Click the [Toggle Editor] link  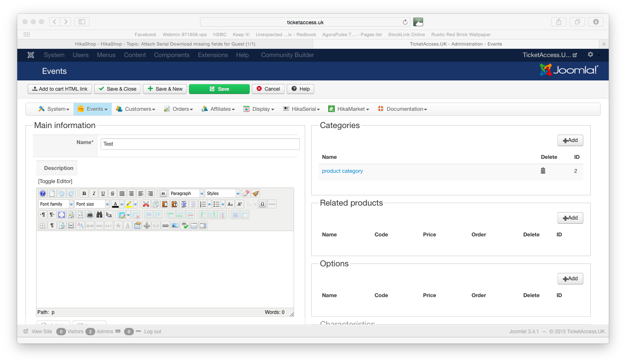55,181
